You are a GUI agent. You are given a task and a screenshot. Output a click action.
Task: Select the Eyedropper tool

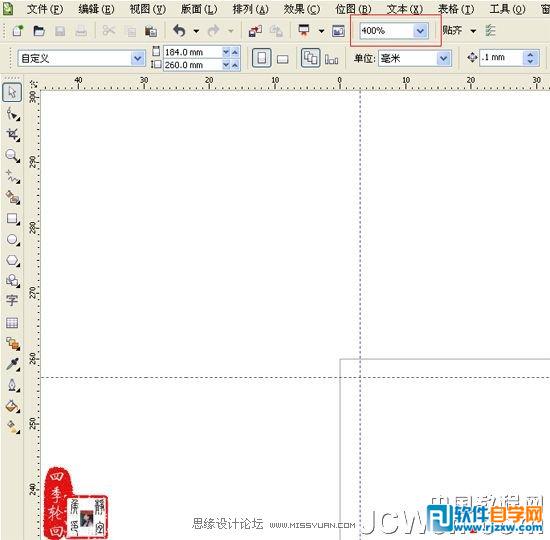(13, 364)
